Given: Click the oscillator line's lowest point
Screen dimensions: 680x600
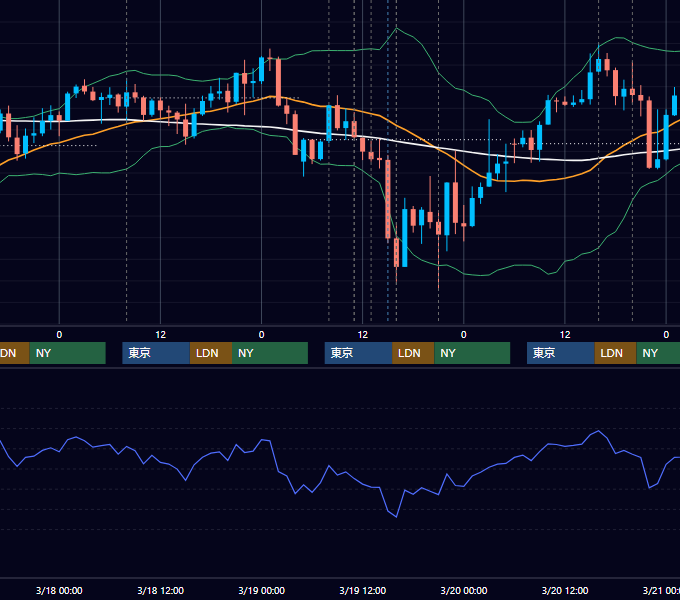Looking at the screenshot, I should (396, 517).
